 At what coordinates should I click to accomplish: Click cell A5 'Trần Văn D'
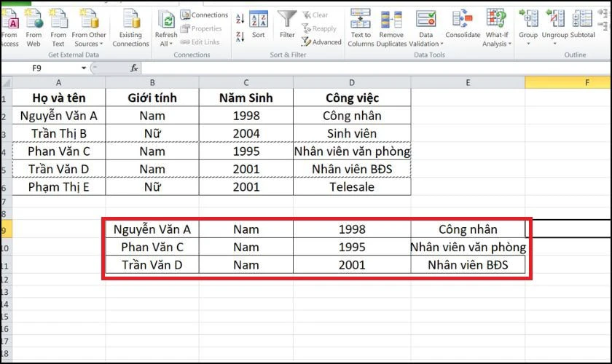click(x=58, y=169)
